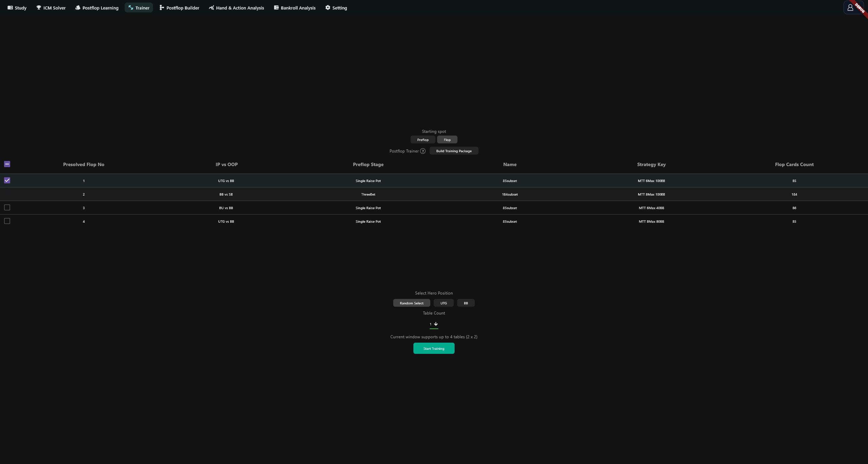Toggle the select-all header checkbox
This screenshot has height=464, width=868.
(7, 164)
